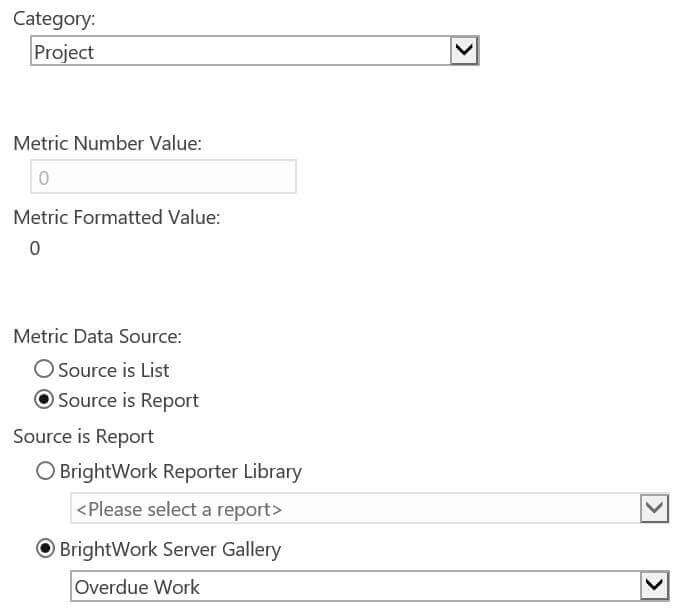
Task: Select the Source is Report radio button
Action: tap(44, 400)
